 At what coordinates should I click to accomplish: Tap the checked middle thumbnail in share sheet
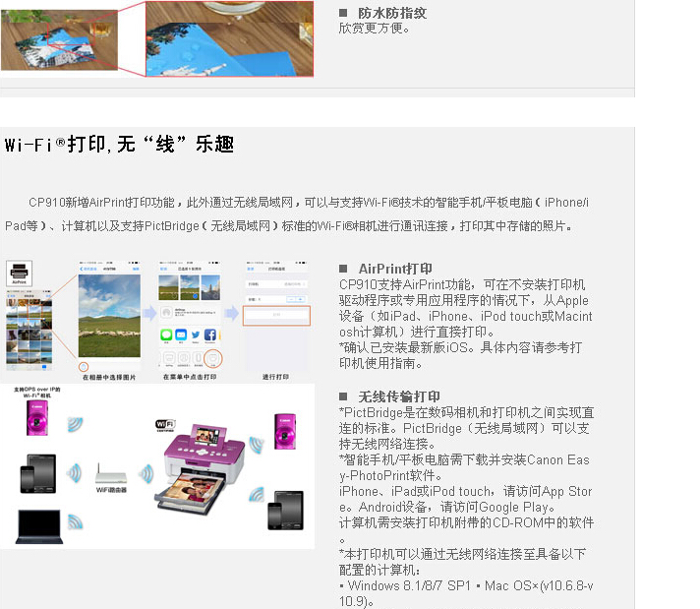190,287
